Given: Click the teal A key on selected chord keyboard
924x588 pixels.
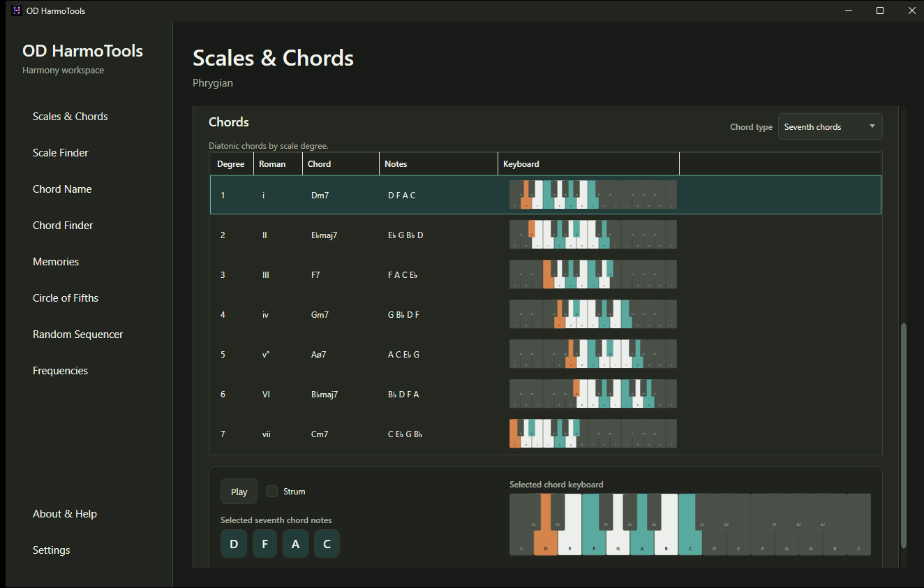Looking at the screenshot, I should (x=642, y=541).
